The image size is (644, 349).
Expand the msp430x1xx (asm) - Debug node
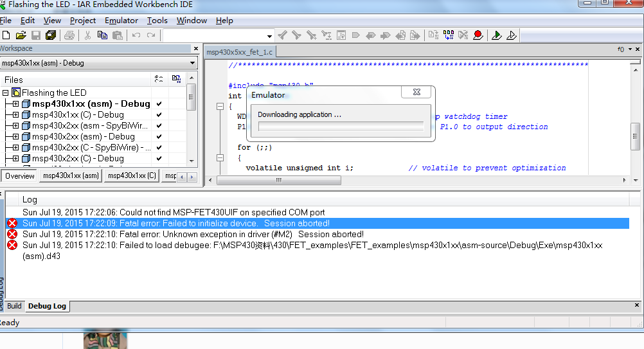pos(15,104)
